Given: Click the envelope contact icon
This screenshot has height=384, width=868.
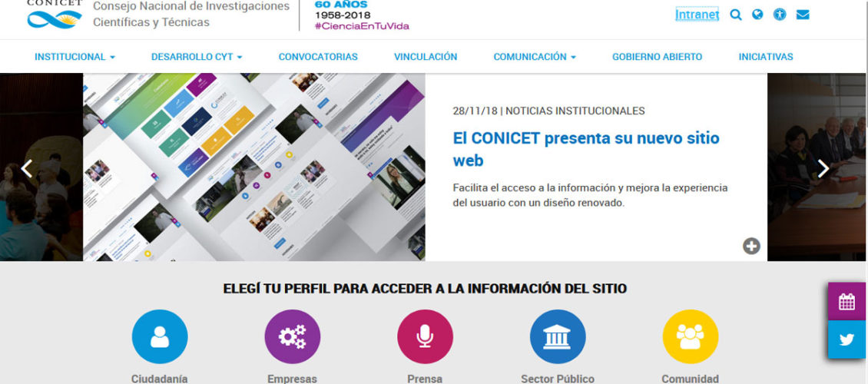Looking at the screenshot, I should pos(803,15).
